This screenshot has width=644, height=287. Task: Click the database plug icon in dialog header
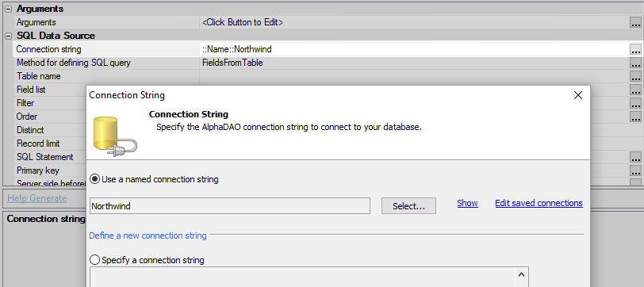(116, 136)
